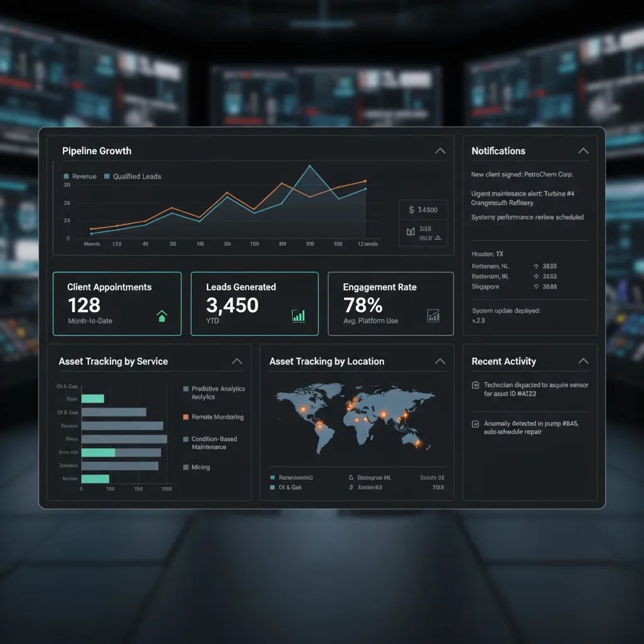This screenshot has width=644, height=644.
Task: Click chart icon below the 34500 revenue value
Action: pyautogui.click(x=411, y=231)
